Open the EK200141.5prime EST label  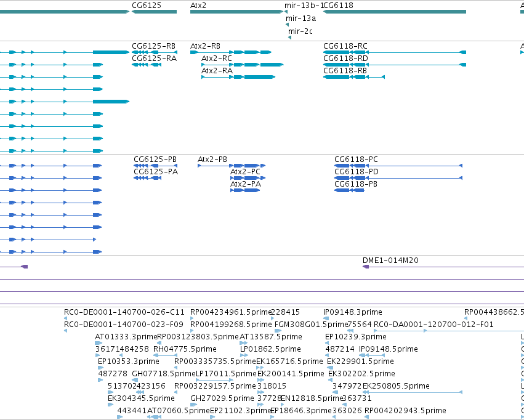[291, 374]
